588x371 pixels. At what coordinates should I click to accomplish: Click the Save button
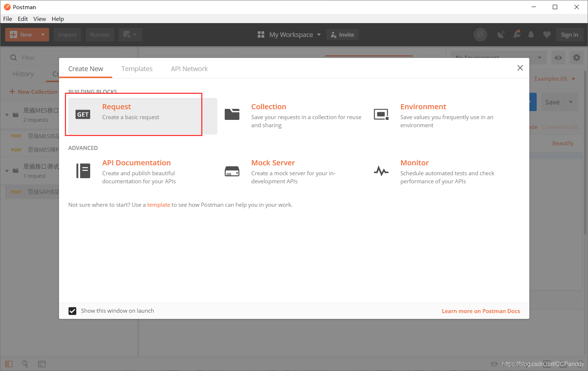click(552, 102)
